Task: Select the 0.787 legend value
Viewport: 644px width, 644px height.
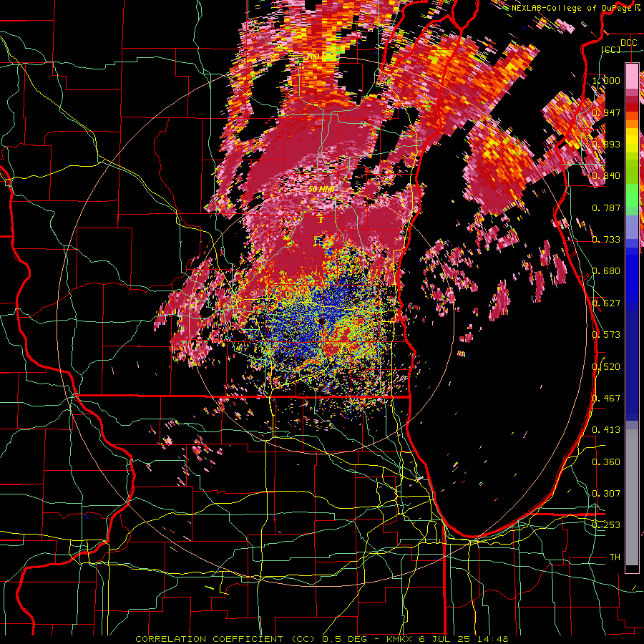Action: click(606, 208)
